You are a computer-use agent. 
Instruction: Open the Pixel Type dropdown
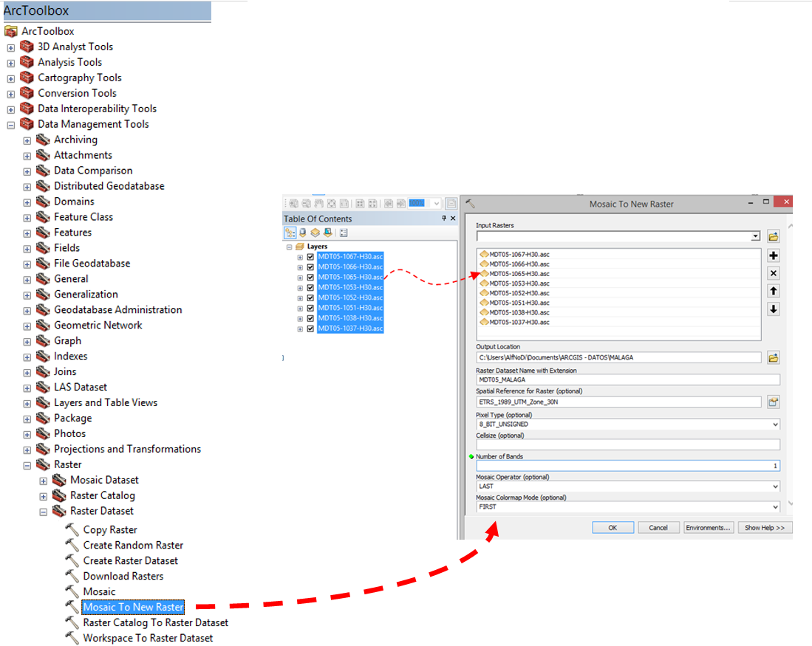(775, 425)
